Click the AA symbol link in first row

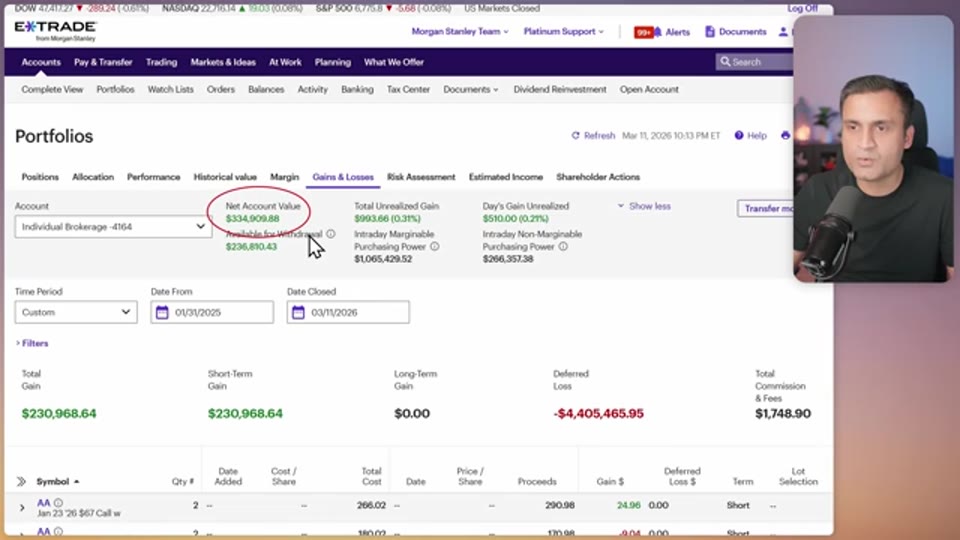[x=43, y=503]
